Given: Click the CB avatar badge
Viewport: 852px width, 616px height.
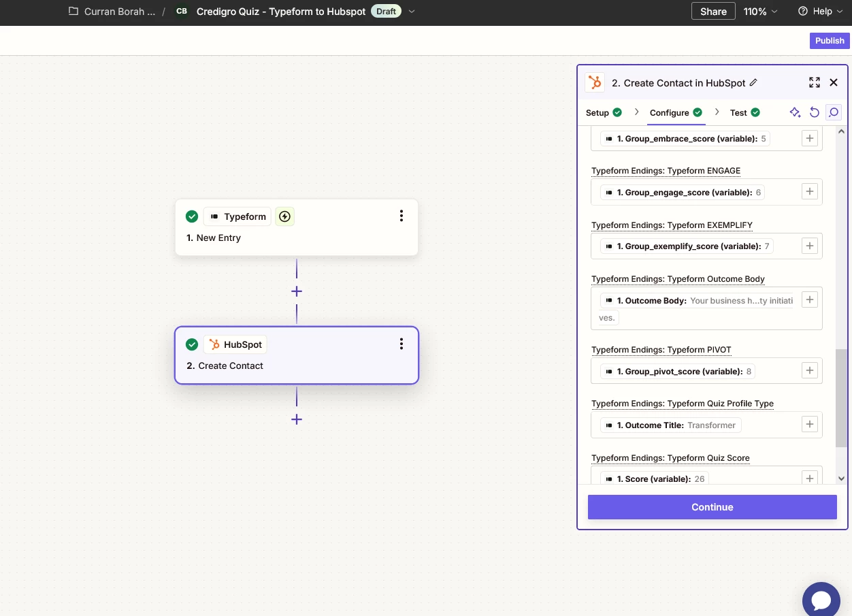Looking at the screenshot, I should [x=182, y=12].
